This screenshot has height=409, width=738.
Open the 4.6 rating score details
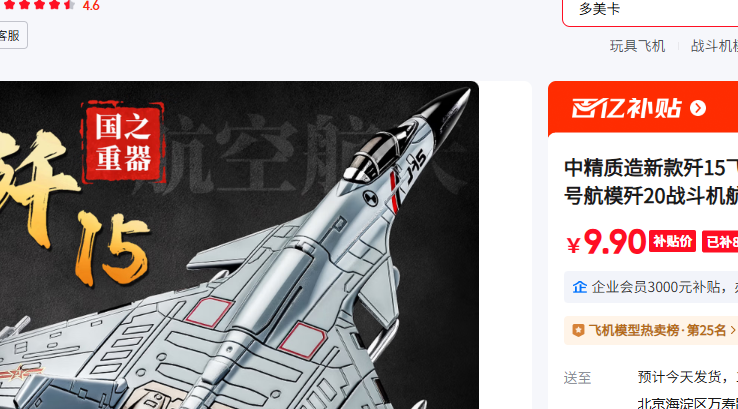coord(91,6)
